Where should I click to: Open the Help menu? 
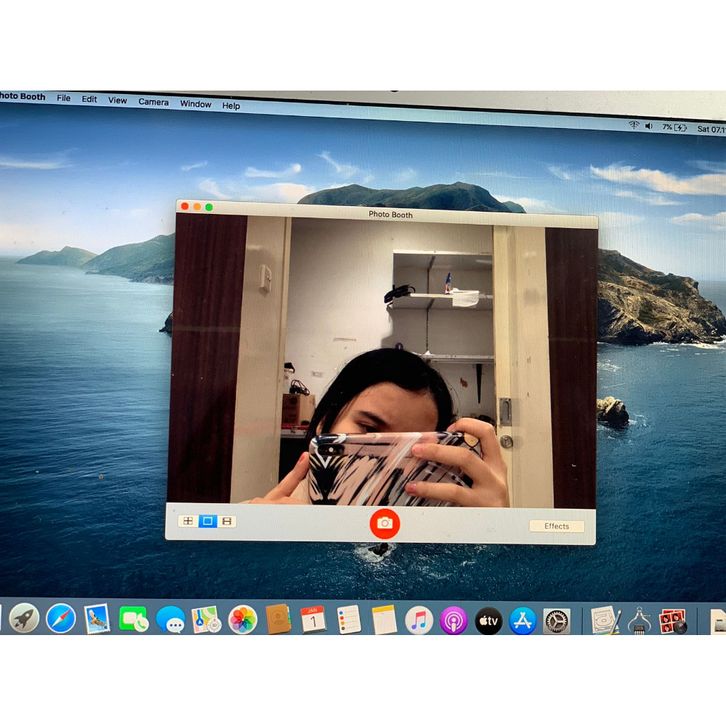(x=231, y=105)
